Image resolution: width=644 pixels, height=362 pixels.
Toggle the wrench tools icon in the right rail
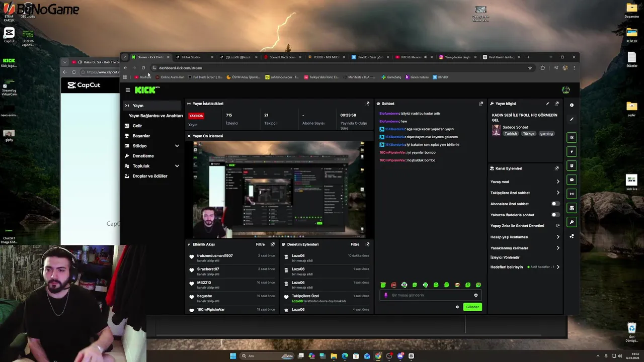(572, 222)
